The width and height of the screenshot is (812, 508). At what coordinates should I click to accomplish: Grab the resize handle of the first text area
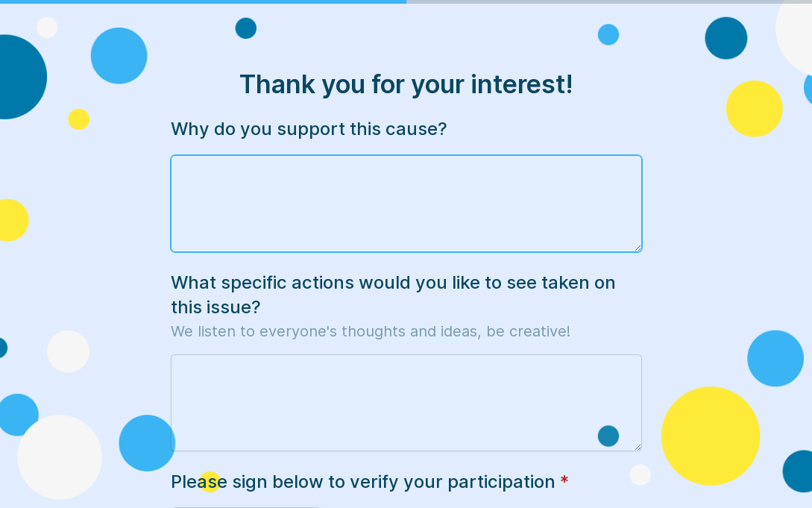point(638,248)
